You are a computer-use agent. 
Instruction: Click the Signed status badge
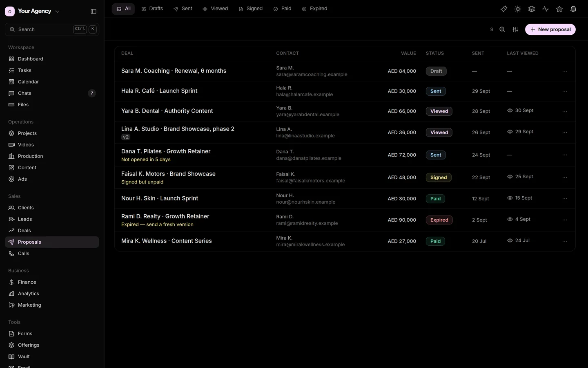click(439, 177)
